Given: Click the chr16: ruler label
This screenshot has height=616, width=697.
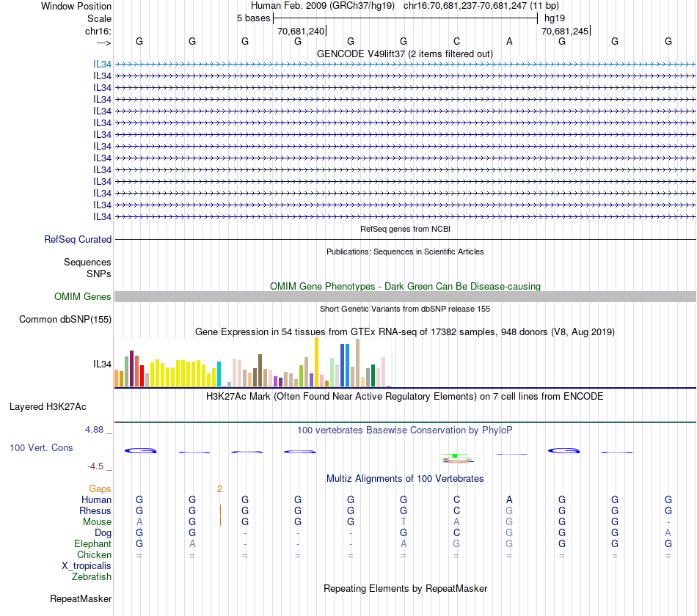Looking at the screenshot, I should coord(98,31).
